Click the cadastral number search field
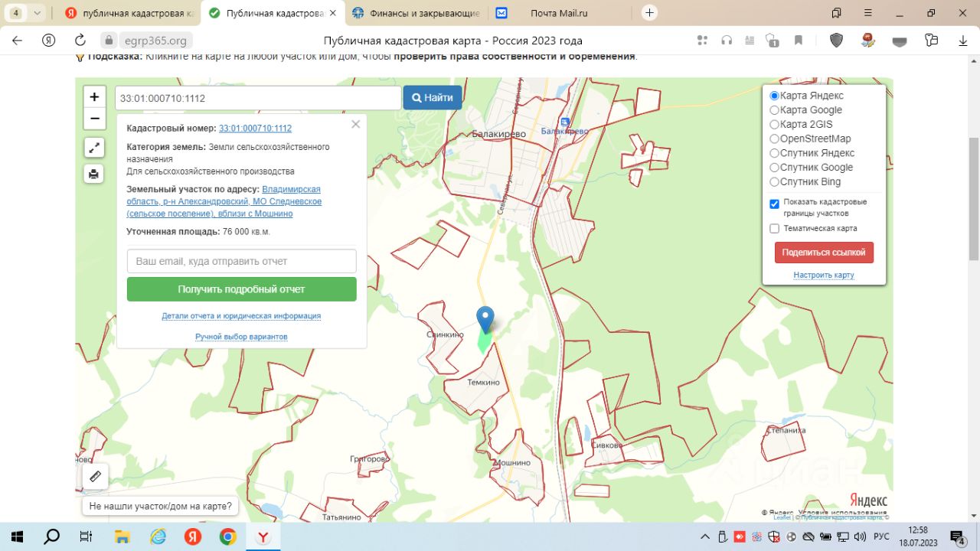 258,98
